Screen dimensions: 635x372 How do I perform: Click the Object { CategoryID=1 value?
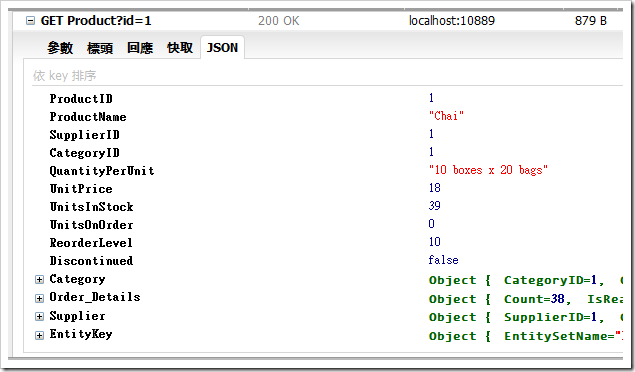[526, 280]
